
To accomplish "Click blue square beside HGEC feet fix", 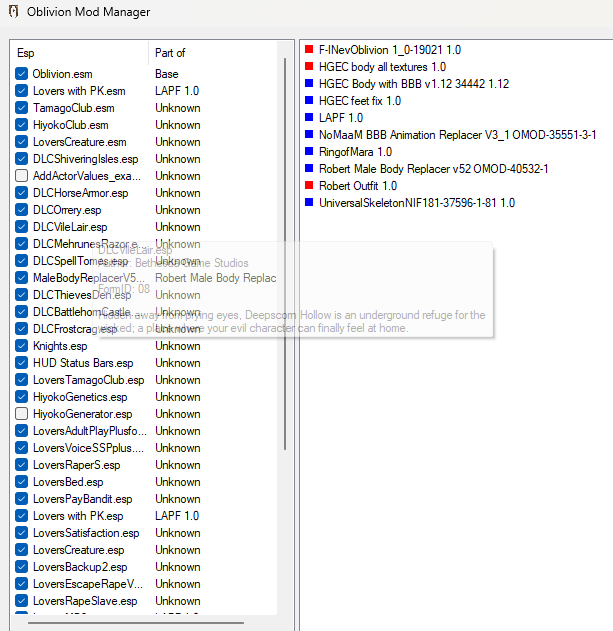I will 309,100.
